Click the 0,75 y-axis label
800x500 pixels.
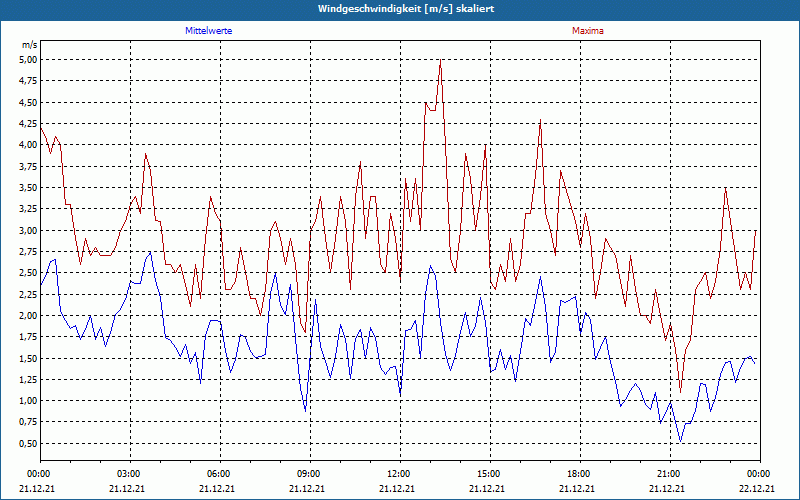[x=29, y=422]
